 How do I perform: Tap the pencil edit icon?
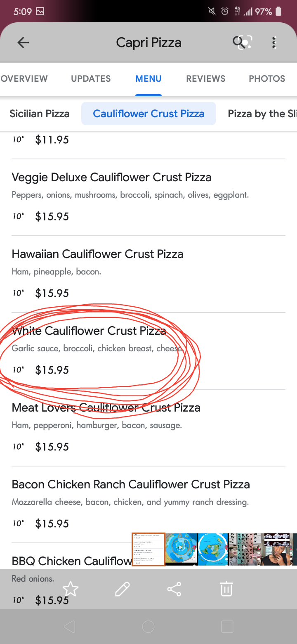[x=123, y=589]
